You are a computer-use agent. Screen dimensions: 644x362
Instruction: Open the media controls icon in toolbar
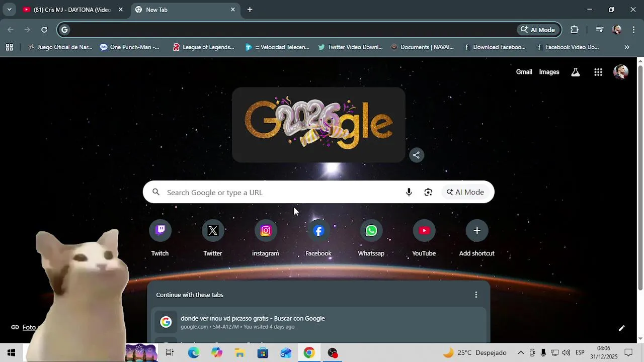coord(599,30)
